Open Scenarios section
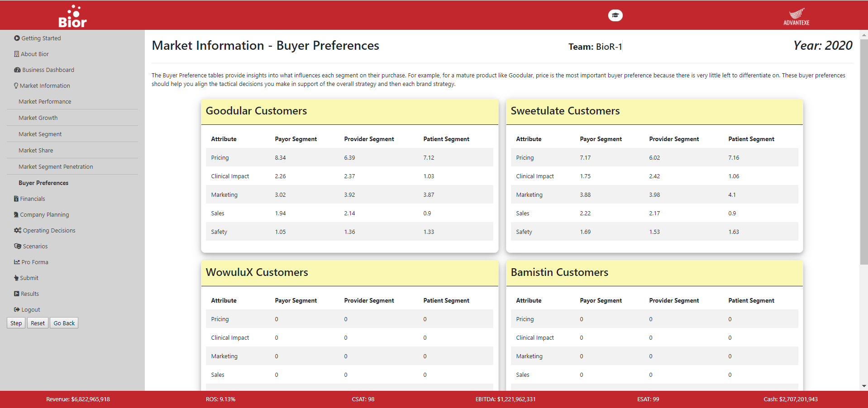This screenshot has height=408, width=868. point(35,246)
